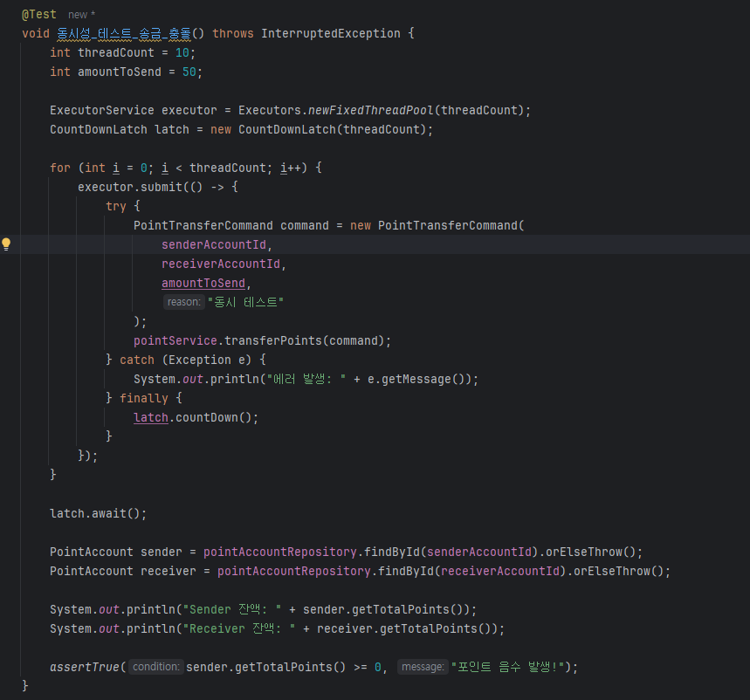This screenshot has width=750, height=700.
Task: Click the @Test annotation
Action: click(x=39, y=14)
